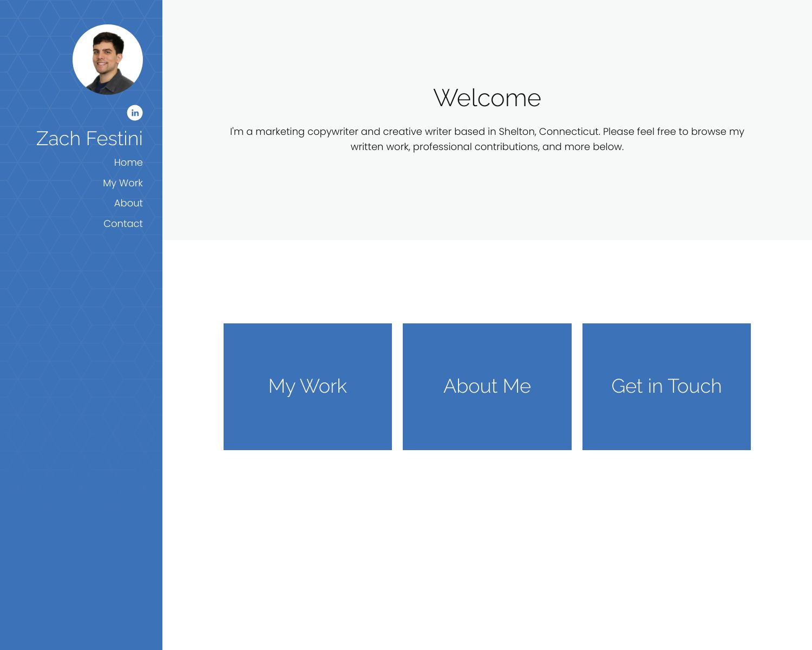
Task: Select the Home link in the sidebar
Action: pyautogui.click(x=128, y=162)
